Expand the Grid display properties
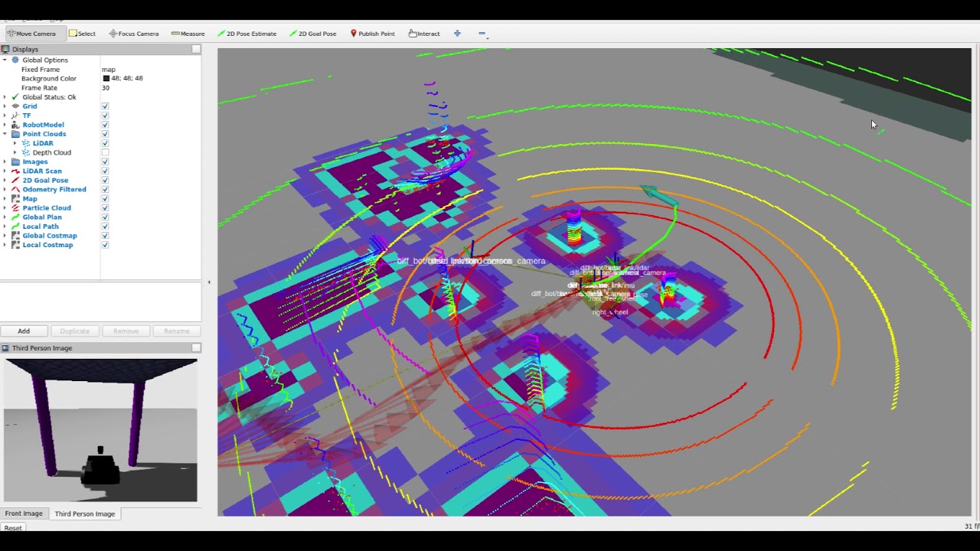980x551 pixels. click(5, 106)
